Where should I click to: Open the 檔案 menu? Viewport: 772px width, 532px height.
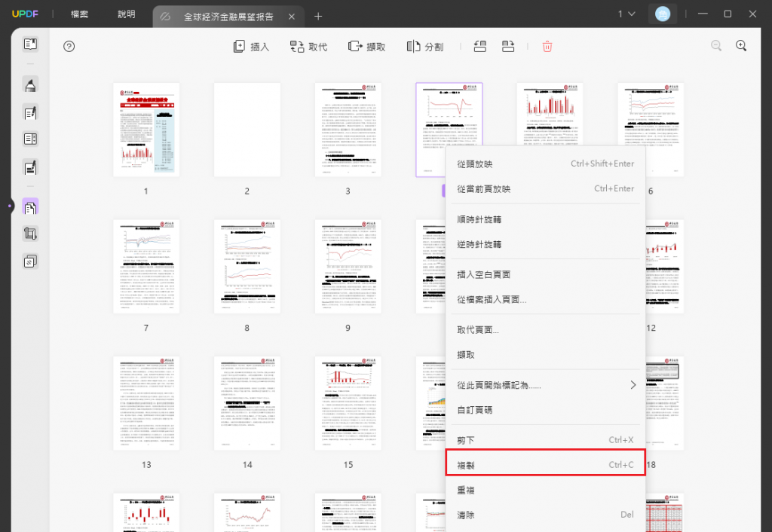[79, 14]
